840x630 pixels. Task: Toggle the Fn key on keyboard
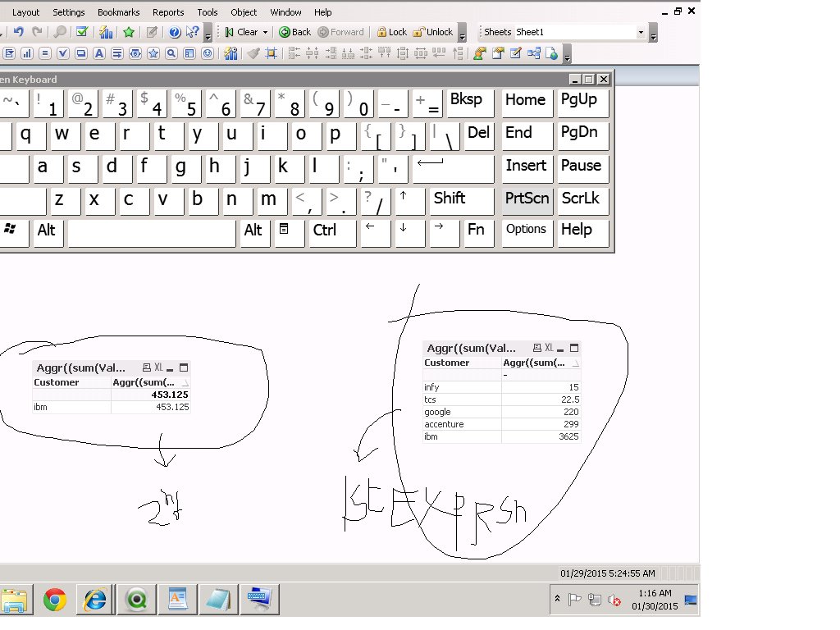tap(479, 233)
